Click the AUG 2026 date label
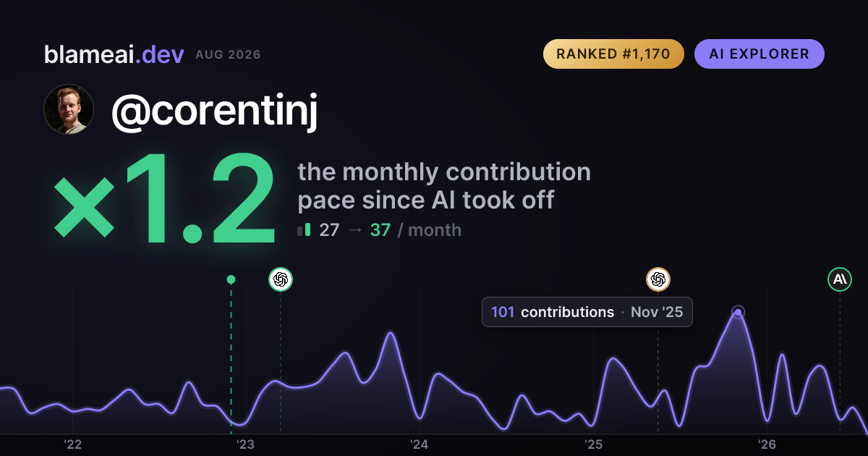The width and height of the screenshot is (868, 456). click(228, 55)
